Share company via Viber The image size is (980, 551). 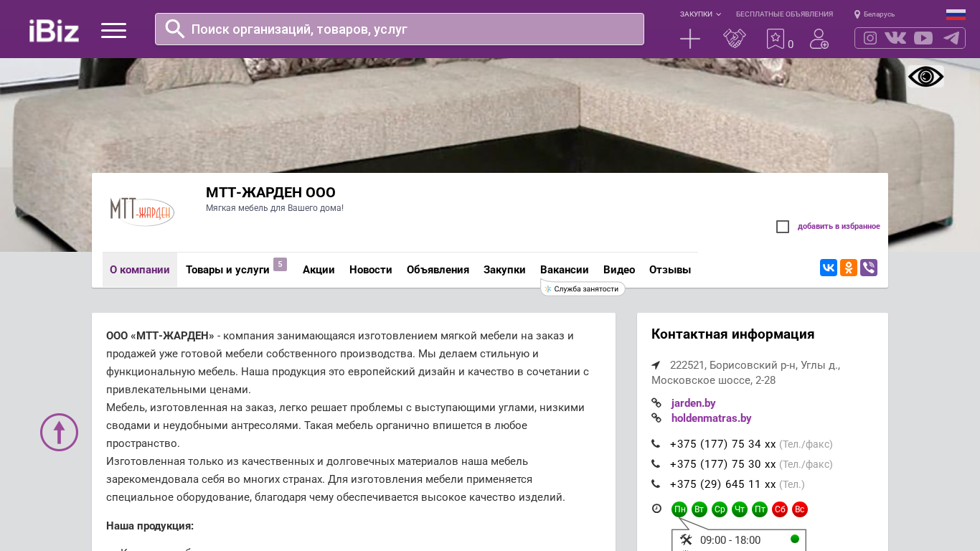tap(869, 268)
